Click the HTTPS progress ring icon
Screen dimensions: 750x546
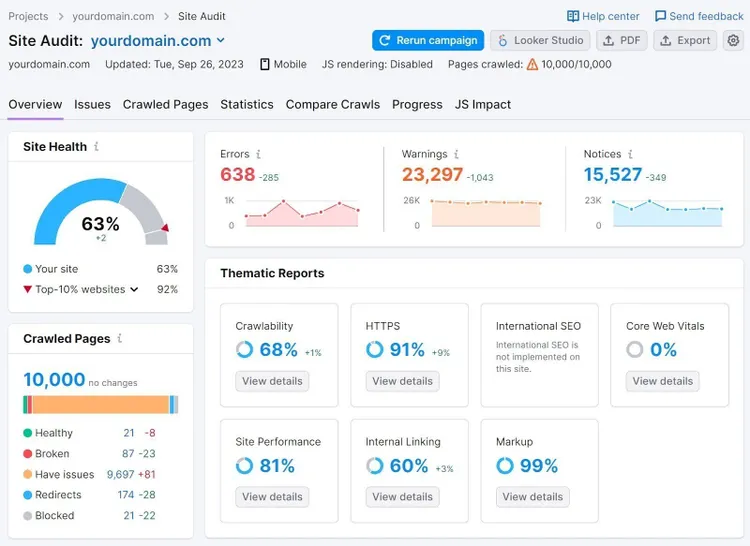click(375, 349)
